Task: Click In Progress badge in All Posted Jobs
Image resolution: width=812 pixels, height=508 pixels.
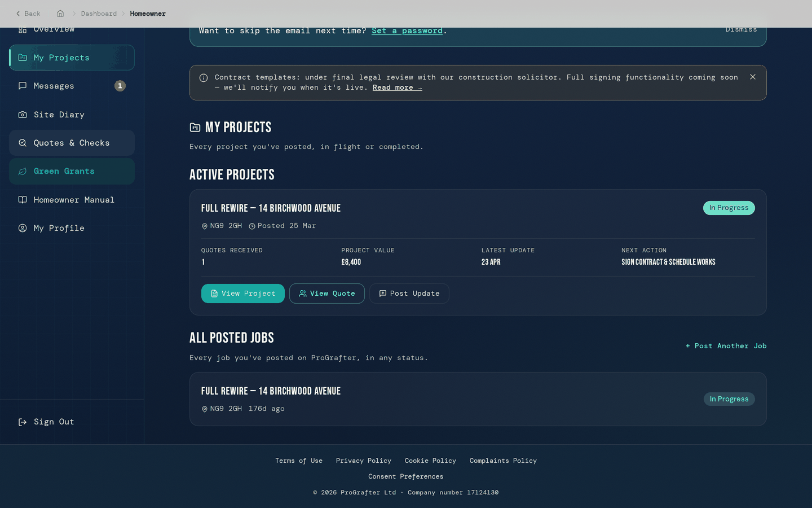Action: point(729,399)
